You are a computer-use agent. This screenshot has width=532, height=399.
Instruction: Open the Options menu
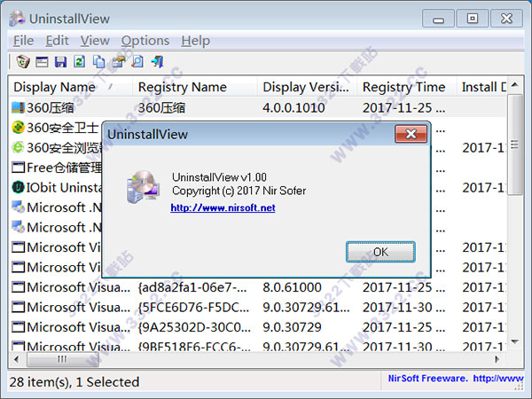tap(145, 41)
